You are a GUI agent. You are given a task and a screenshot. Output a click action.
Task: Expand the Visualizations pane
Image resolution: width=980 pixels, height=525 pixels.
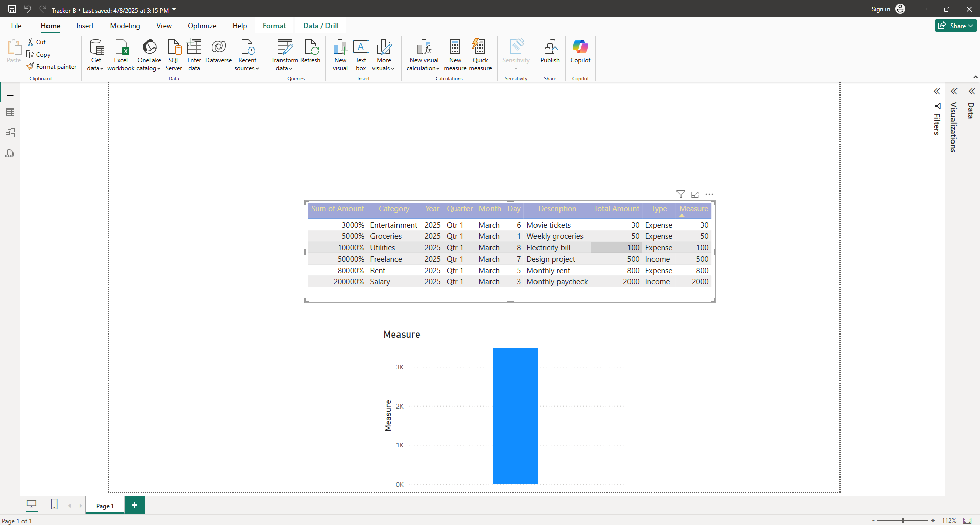point(954,92)
